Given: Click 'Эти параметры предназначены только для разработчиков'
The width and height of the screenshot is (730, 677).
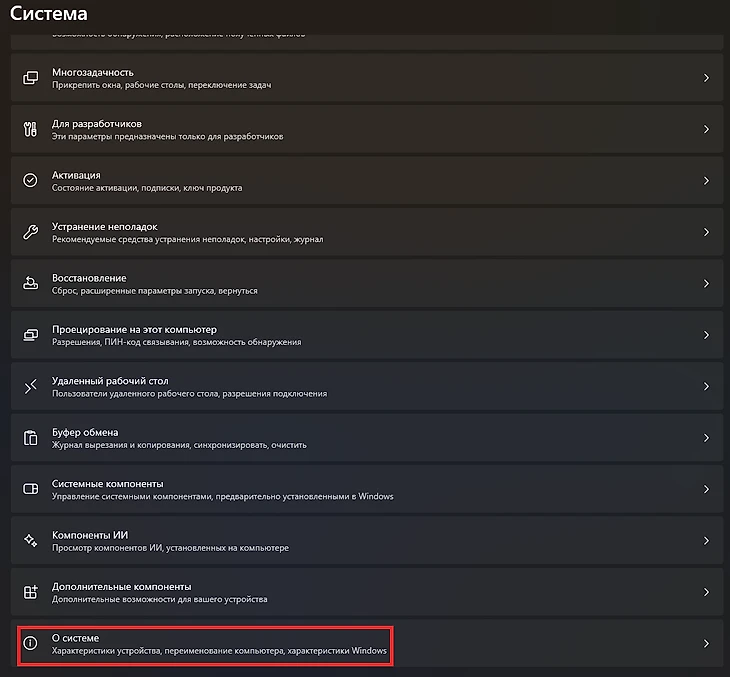Looking at the screenshot, I should click(167, 136).
